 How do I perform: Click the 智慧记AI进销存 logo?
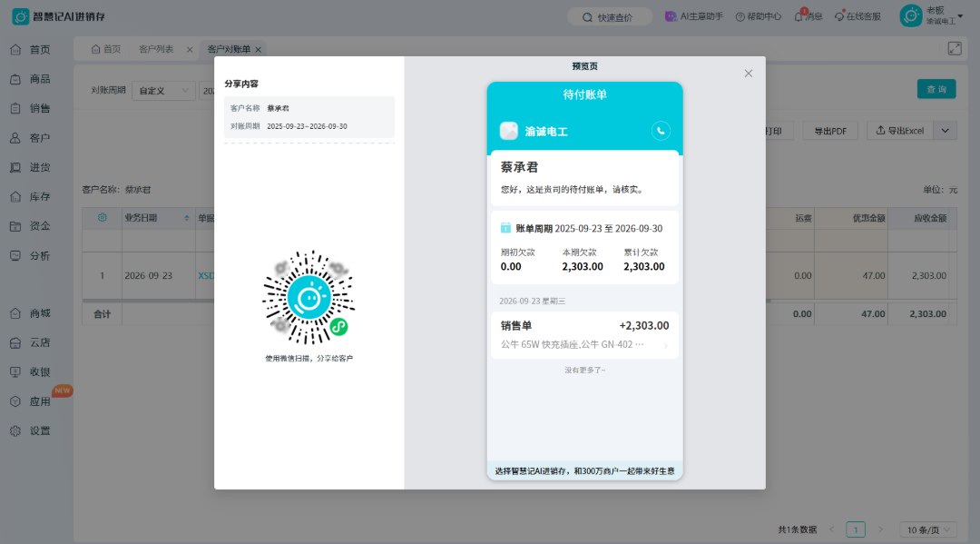59,17
